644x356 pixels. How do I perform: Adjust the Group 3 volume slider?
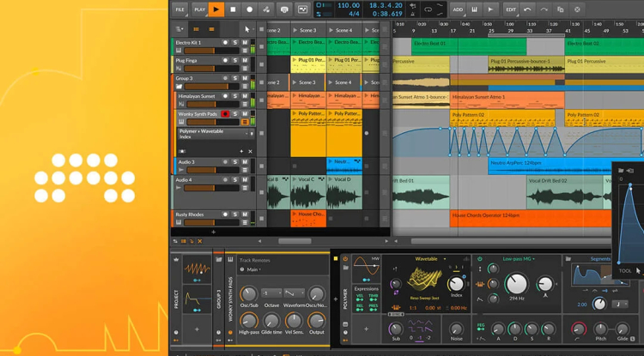[x=211, y=87]
